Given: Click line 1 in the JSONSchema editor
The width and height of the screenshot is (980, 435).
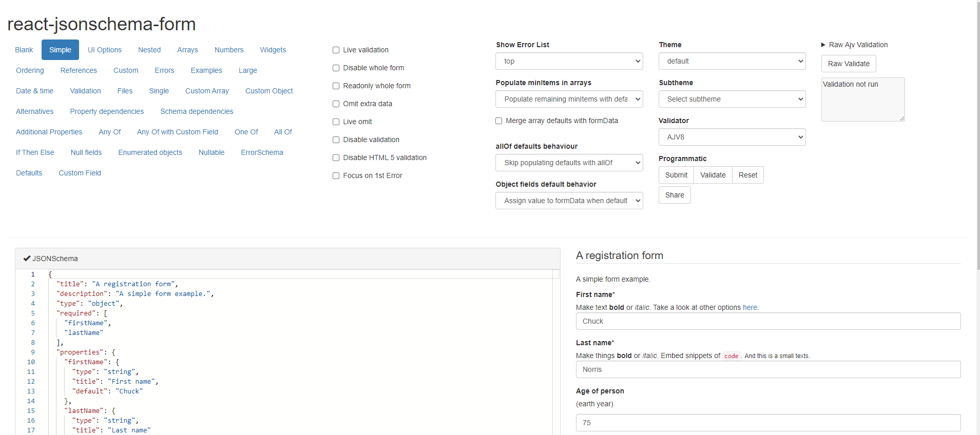Looking at the screenshot, I should point(303,274).
